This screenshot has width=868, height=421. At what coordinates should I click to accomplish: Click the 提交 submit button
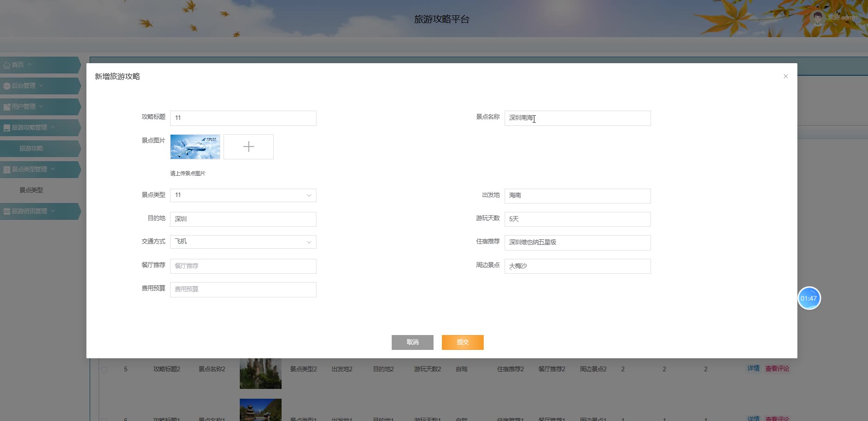point(462,342)
